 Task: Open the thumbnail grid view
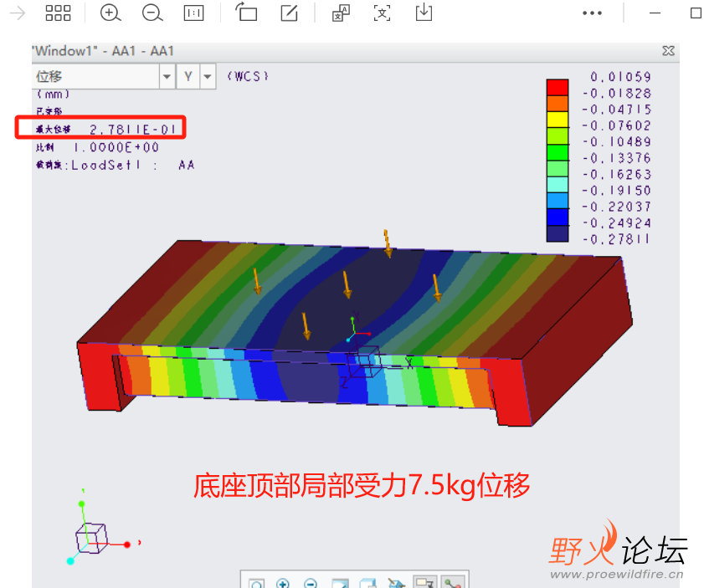[x=58, y=13]
